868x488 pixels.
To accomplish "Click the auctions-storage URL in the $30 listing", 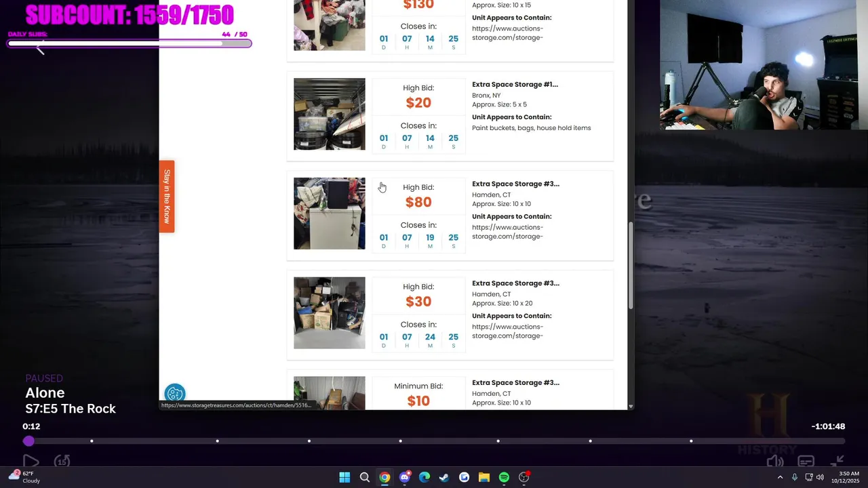I will (507, 331).
